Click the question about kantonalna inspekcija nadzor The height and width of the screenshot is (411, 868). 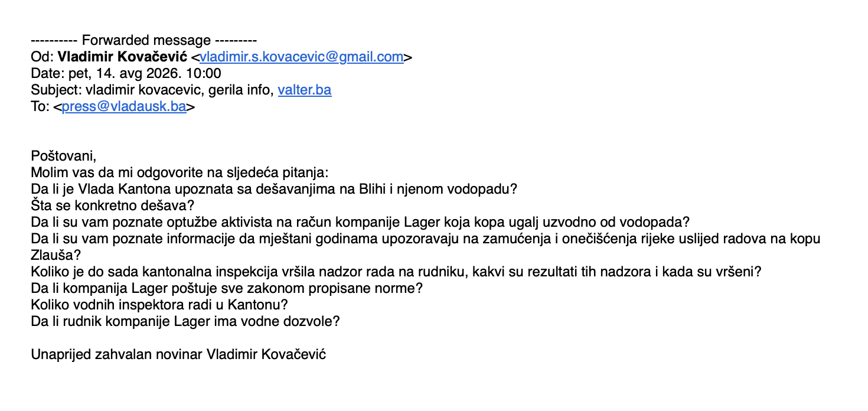(x=396, y=272)
